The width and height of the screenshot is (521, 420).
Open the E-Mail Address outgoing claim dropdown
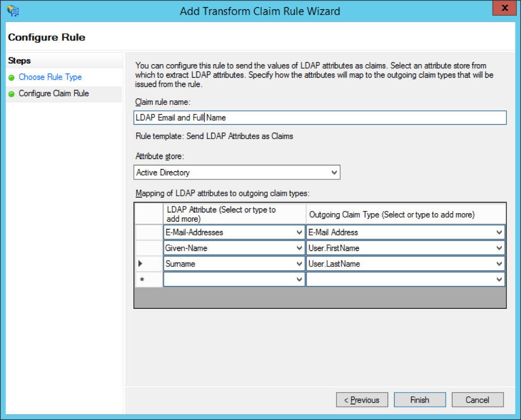pos(499,232)
